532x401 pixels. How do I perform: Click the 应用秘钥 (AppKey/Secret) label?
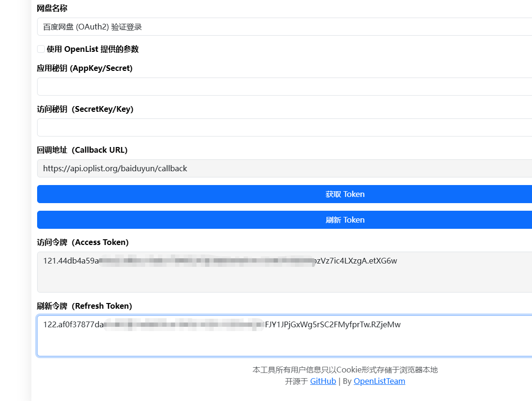click(x=85, y=68)
